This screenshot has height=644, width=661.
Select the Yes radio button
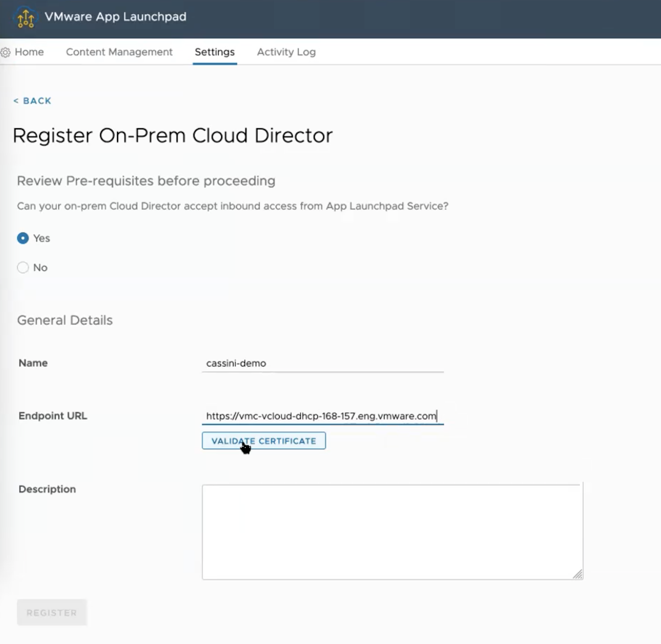(23, 238)
